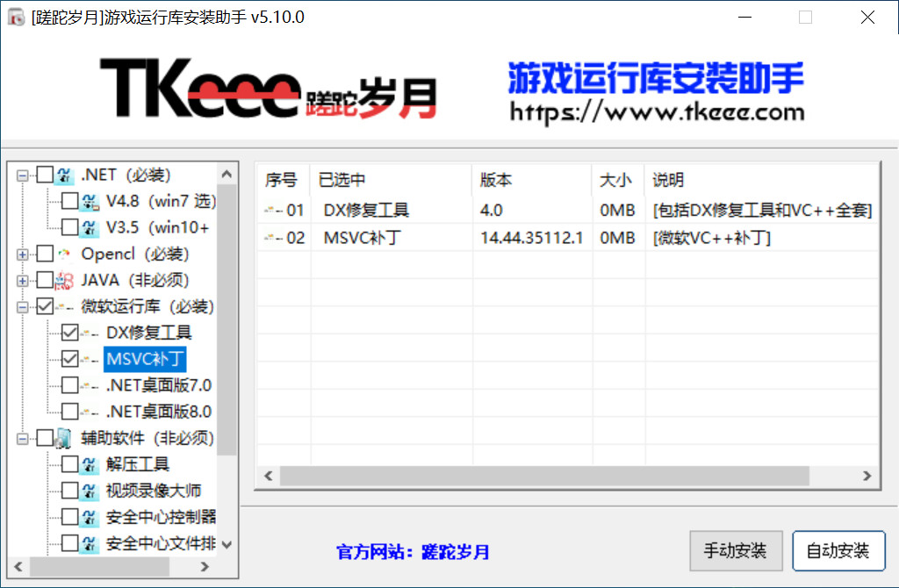Click the JAVA node icon
This screenshot has width=899, height=588.
(x=65, y=281)
